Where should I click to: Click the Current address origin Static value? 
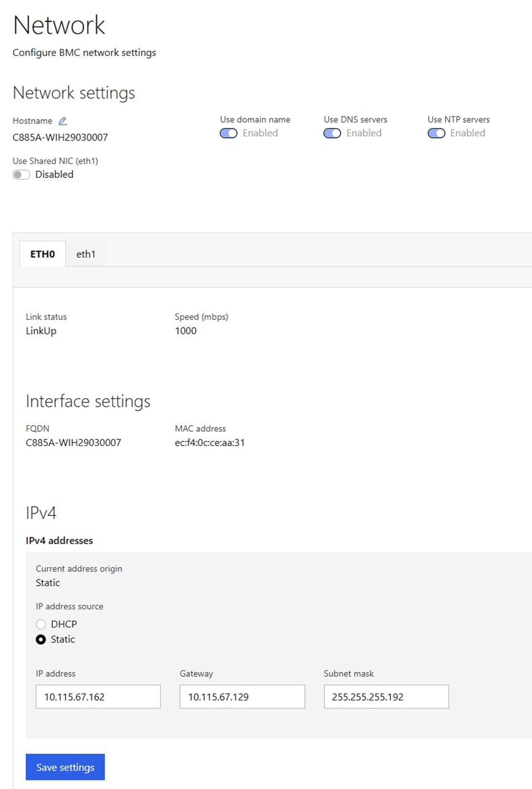[x=47, y=583]
